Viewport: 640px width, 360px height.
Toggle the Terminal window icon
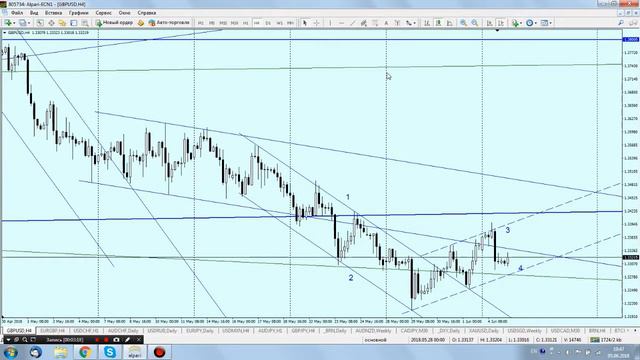[74, 23]
